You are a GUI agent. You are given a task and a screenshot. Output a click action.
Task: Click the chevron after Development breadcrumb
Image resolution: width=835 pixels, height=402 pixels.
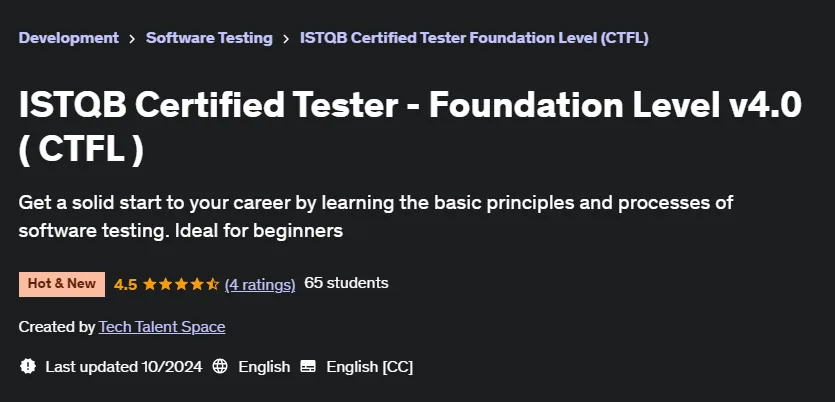pyautogui.click(x=132, y=39)
